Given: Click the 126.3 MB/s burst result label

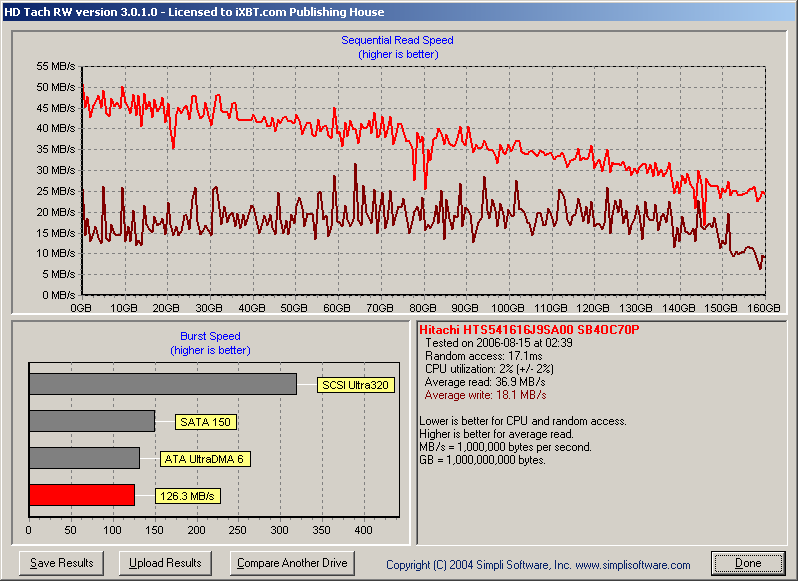Looking at the screenshot, I should (187, 496).
